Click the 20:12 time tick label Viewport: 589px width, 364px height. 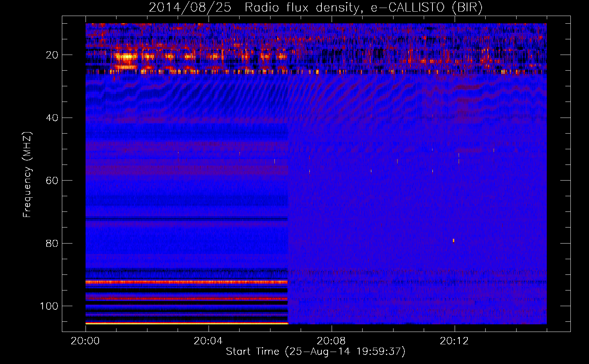(x=454, y=341)
